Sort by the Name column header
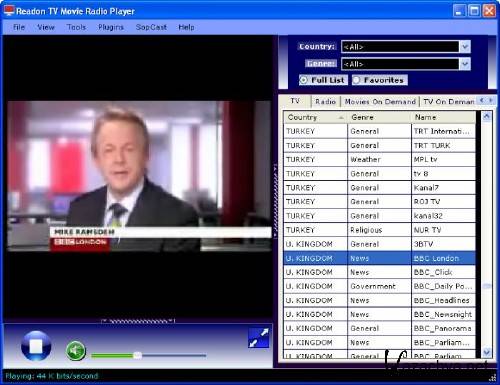 443,117
